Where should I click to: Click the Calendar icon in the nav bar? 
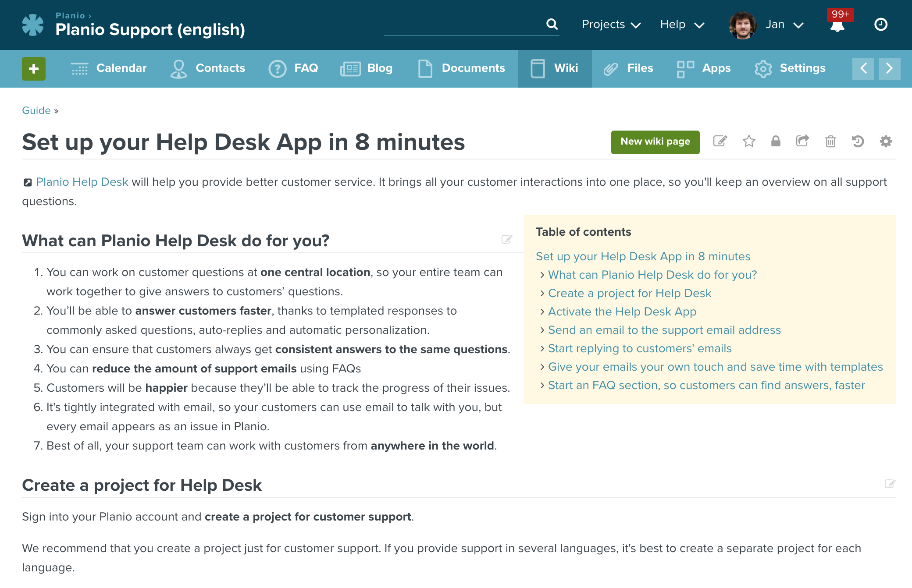[x=79, y=68]
